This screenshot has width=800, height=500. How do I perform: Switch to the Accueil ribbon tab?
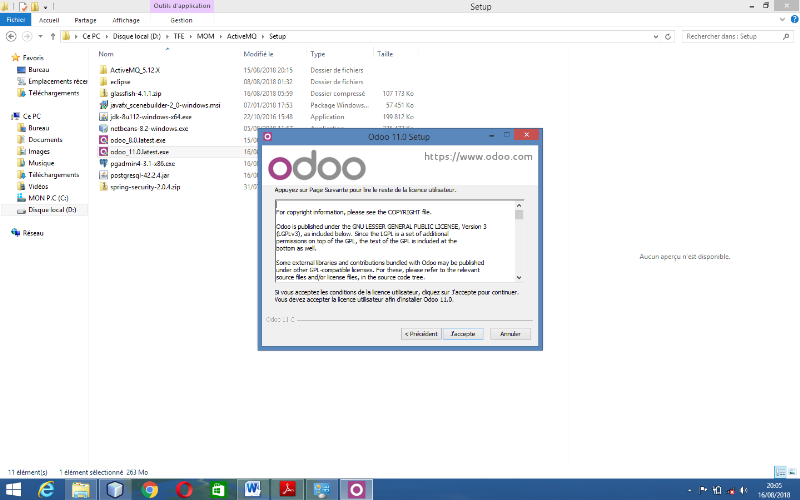49,20
